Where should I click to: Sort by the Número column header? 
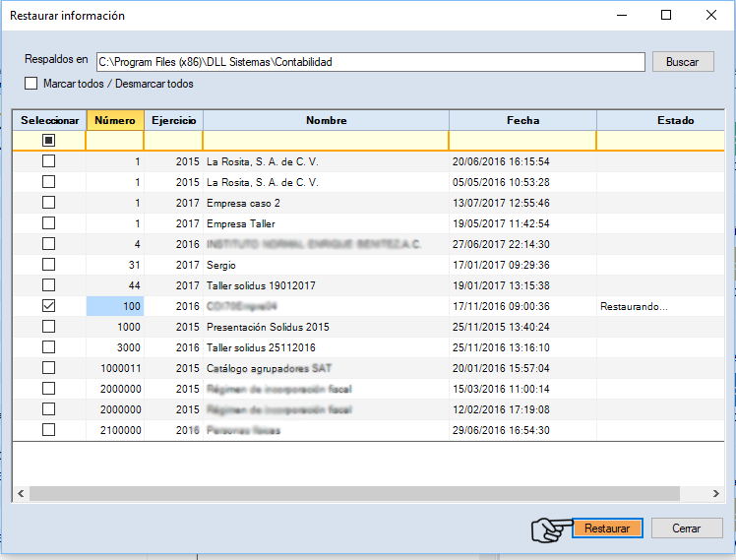pos(115,120)
